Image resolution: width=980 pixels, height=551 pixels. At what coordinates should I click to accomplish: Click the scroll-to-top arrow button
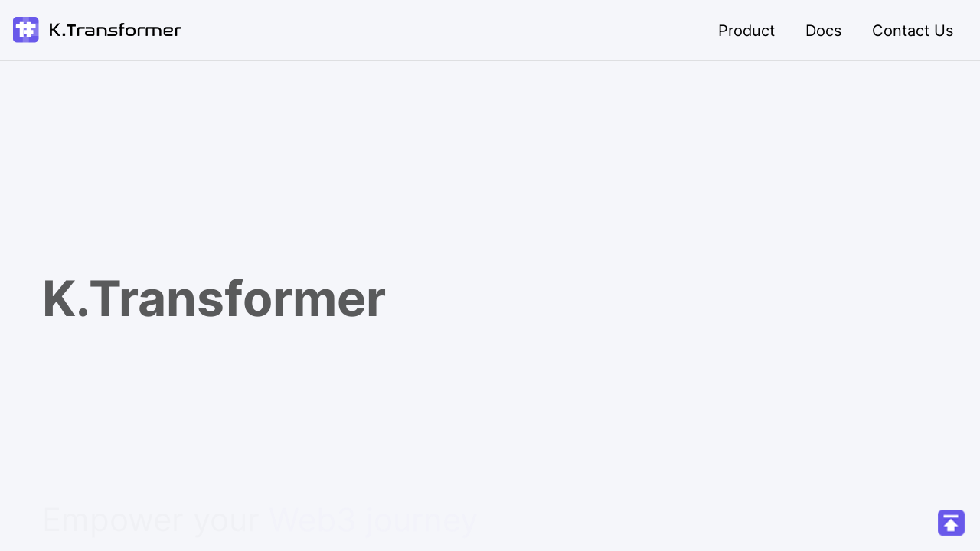coord(951,523)
